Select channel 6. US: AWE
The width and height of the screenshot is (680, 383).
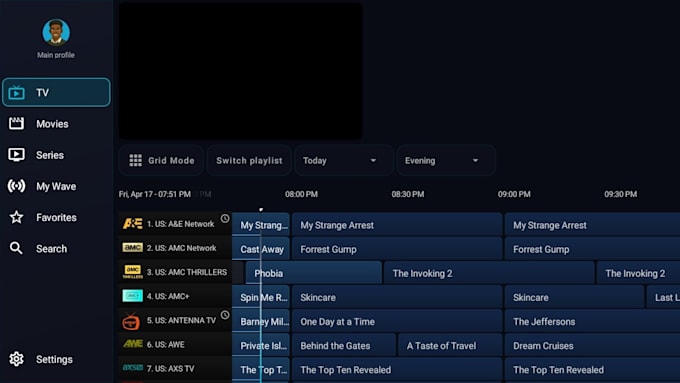[x=175, y=344]
